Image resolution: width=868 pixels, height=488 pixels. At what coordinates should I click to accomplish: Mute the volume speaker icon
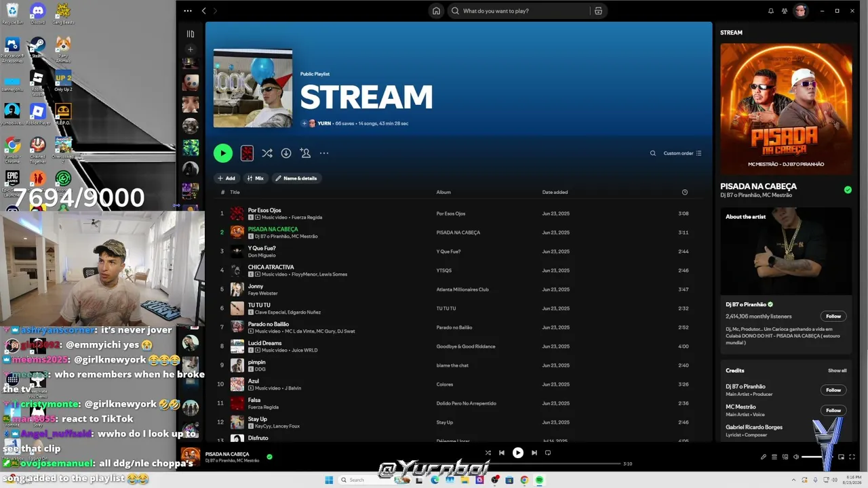pyautogui.click(x=796, y=457)
